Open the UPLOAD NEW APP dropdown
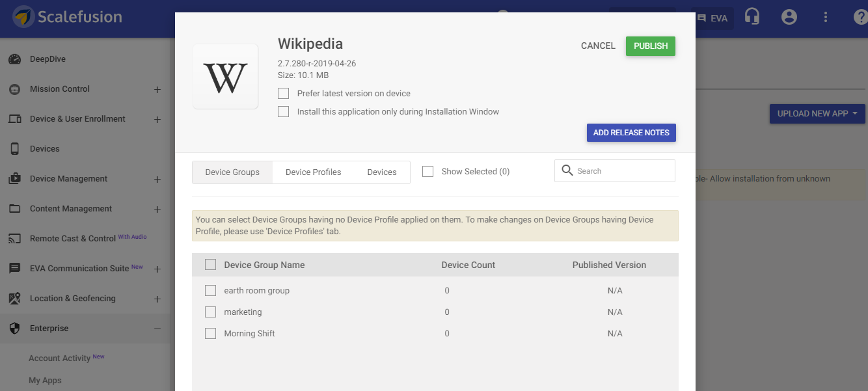 click(817, 114)
